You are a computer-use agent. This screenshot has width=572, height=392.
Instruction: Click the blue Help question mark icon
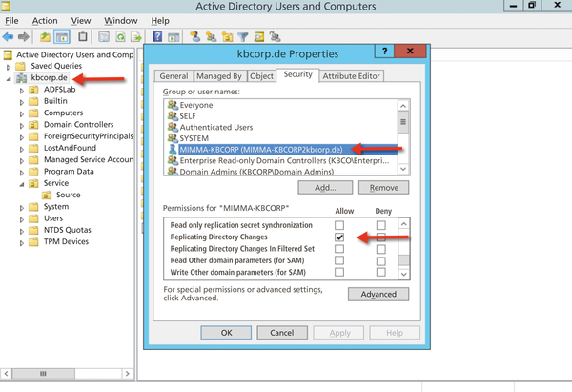157,36
